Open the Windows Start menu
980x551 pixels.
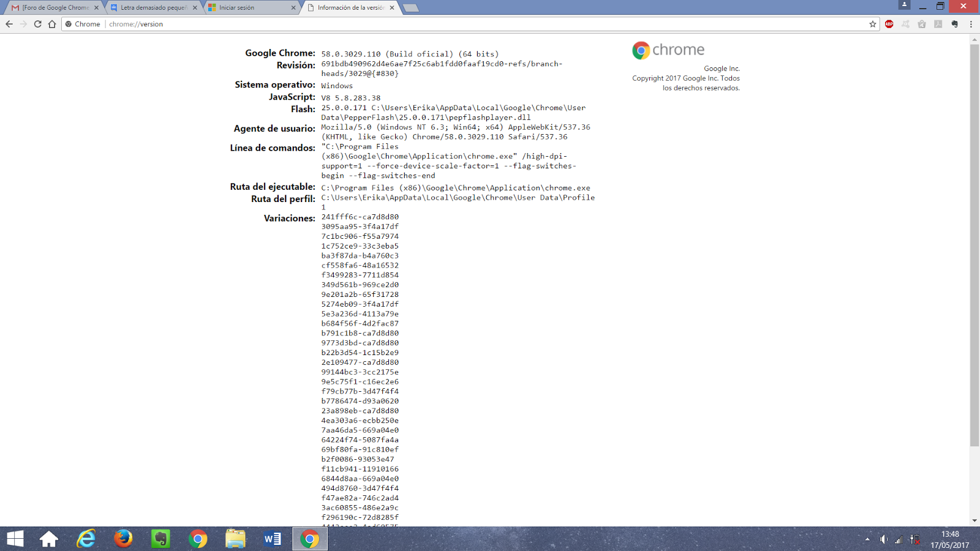point(15,539)
